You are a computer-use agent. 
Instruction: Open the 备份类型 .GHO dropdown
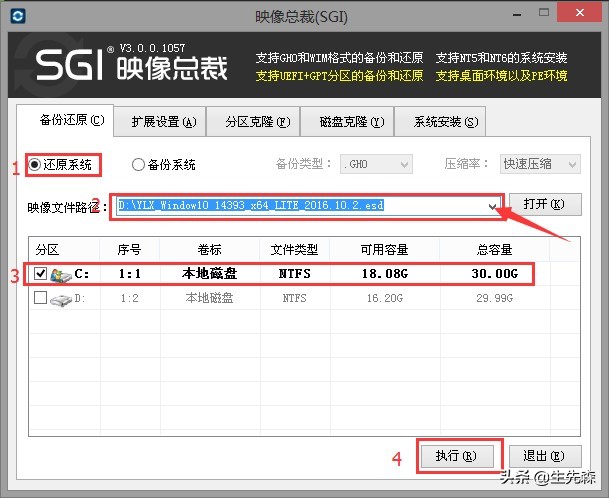click(x=376, y=164)
